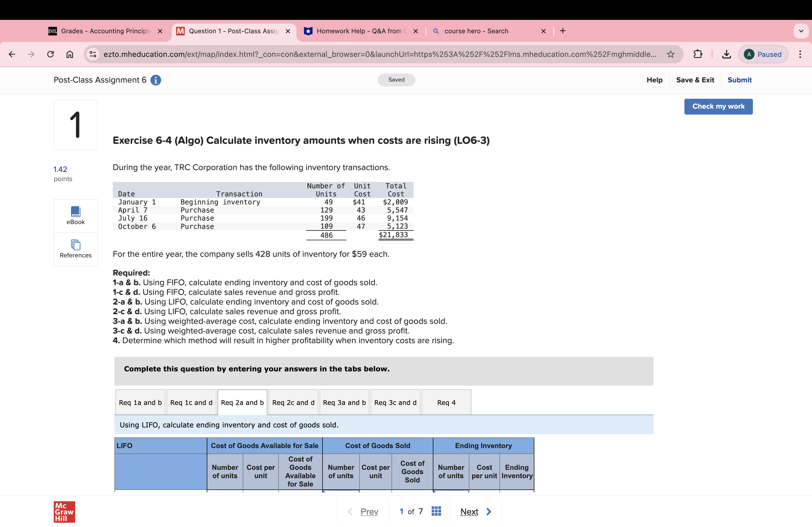812x527 pixels.
Task: Open the Extensions puzzle icon
Action: (x=698, y=54)
